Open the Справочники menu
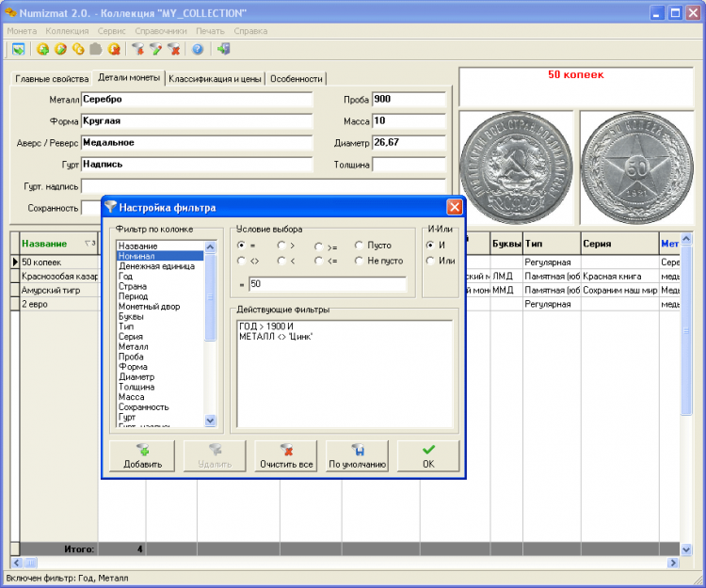 point(162,31)
